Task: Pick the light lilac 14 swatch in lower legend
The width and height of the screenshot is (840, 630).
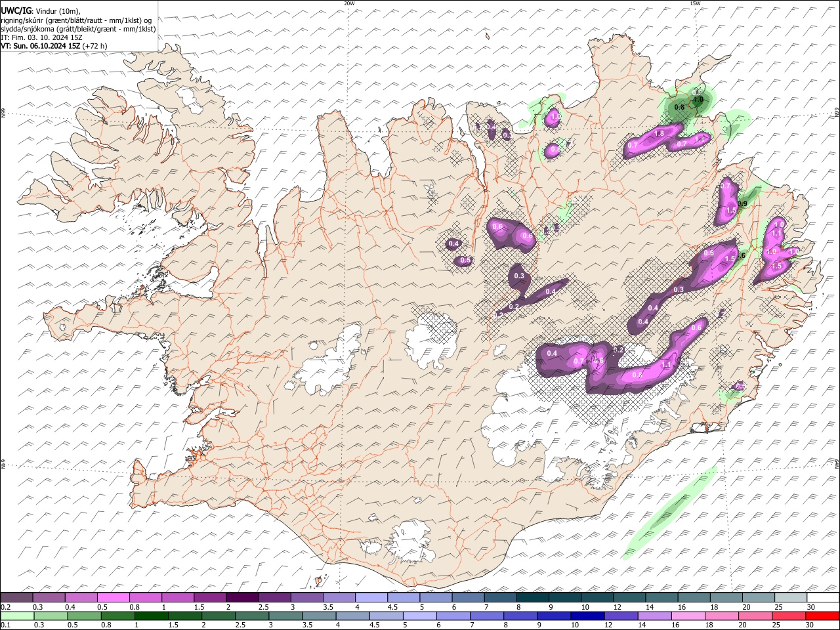Action: click(654, 616)
